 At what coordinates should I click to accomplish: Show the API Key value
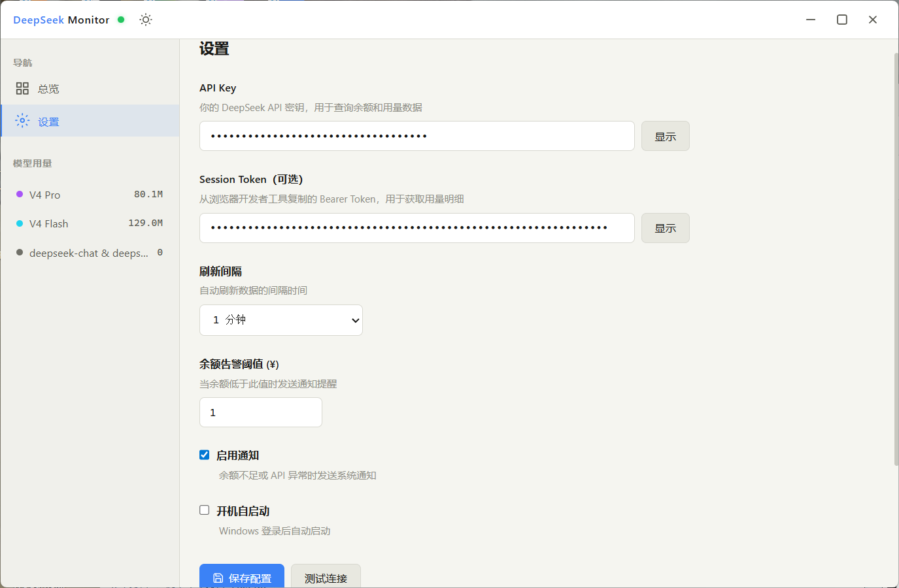coord(666,136)
